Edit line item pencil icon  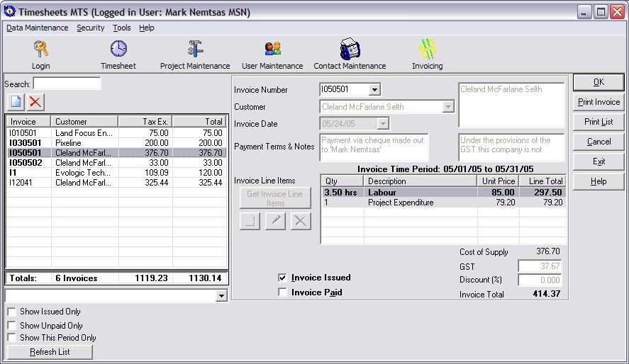pos(276,221)
